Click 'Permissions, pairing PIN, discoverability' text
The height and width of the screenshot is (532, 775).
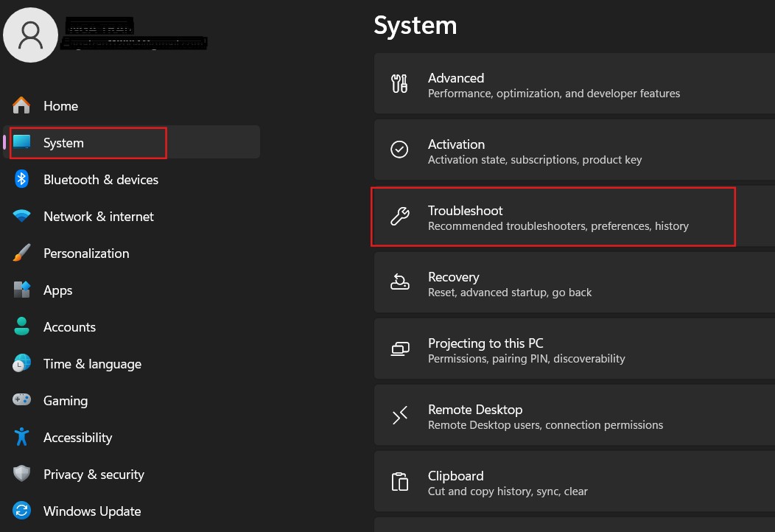527,358
